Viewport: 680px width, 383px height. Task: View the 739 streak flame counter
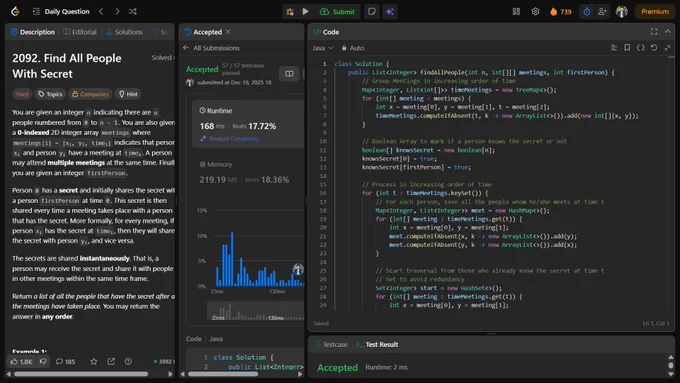pos(561,12)
